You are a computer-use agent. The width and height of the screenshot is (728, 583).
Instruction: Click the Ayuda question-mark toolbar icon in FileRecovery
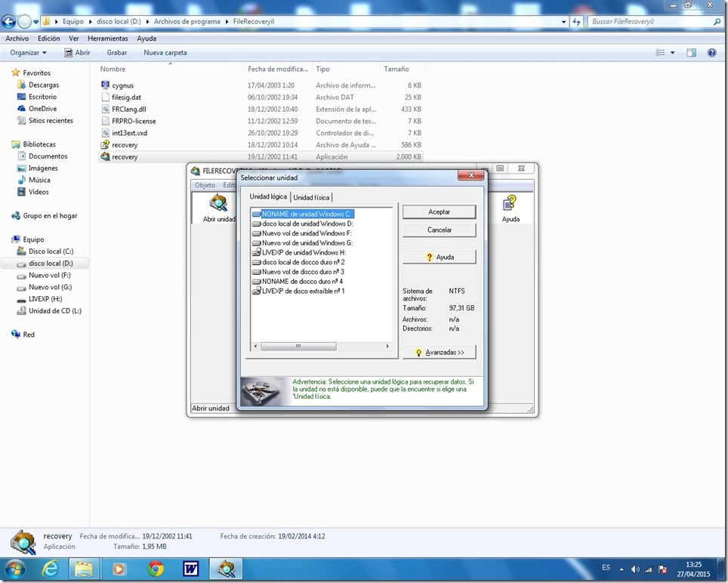point(511,208)
